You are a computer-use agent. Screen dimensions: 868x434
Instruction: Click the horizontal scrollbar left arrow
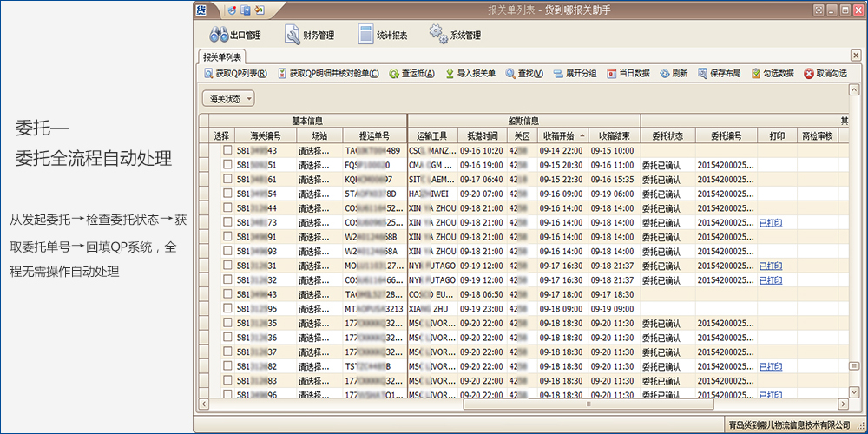tap(203, 404)
